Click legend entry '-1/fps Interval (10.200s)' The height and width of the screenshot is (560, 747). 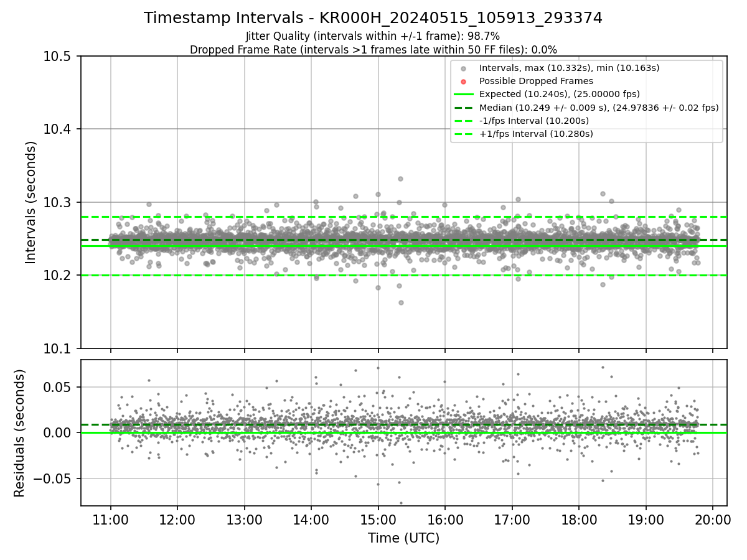[x=534, y=121]
